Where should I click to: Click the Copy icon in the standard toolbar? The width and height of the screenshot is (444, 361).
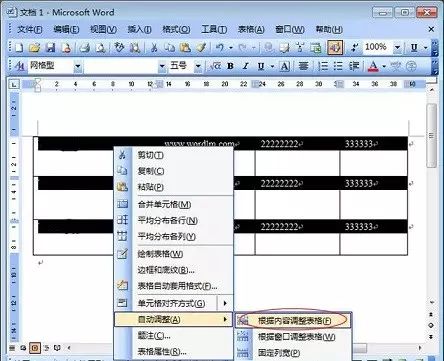click(x=170, y=48)
